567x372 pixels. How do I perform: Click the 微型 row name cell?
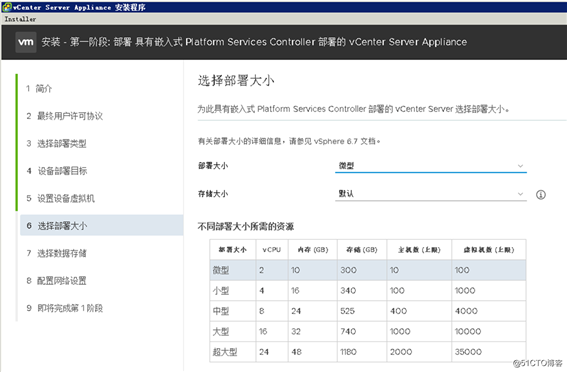[233, 270]
